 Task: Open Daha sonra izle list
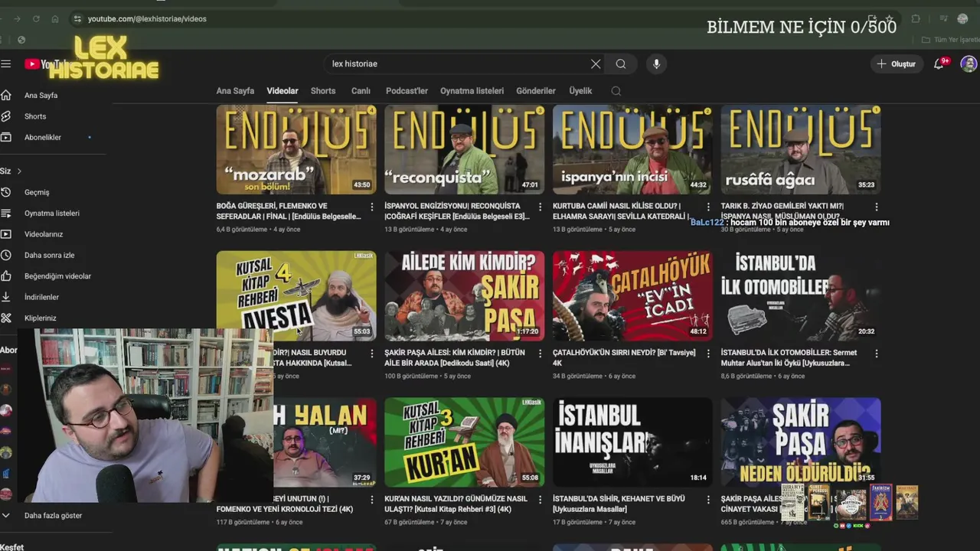pos(50,255)
